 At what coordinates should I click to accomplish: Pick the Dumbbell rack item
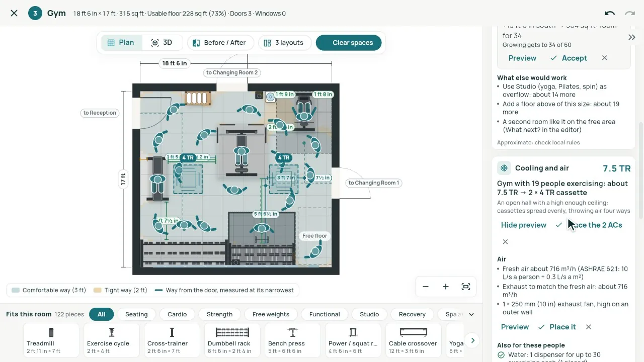(232, 340)
